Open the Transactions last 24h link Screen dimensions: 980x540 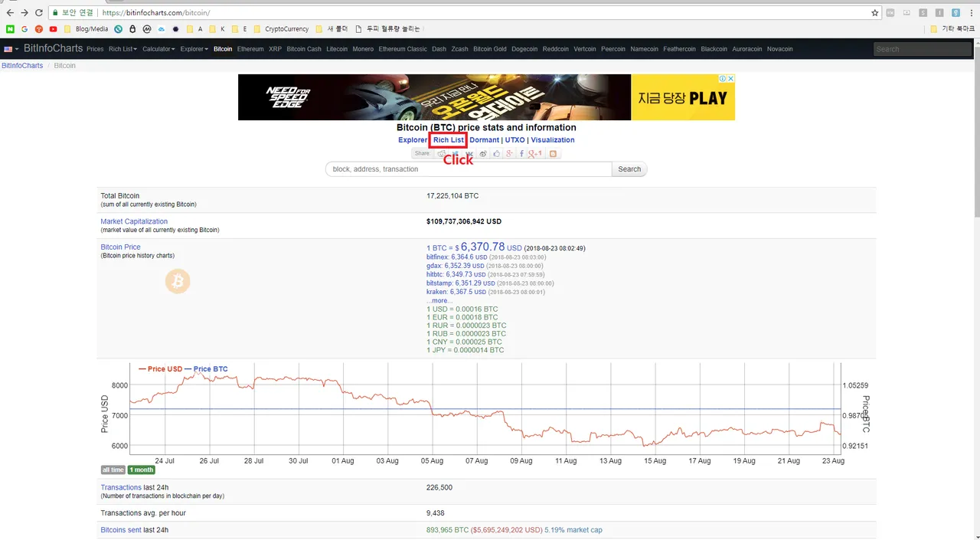pyautogui.click(x=121, y=487)
